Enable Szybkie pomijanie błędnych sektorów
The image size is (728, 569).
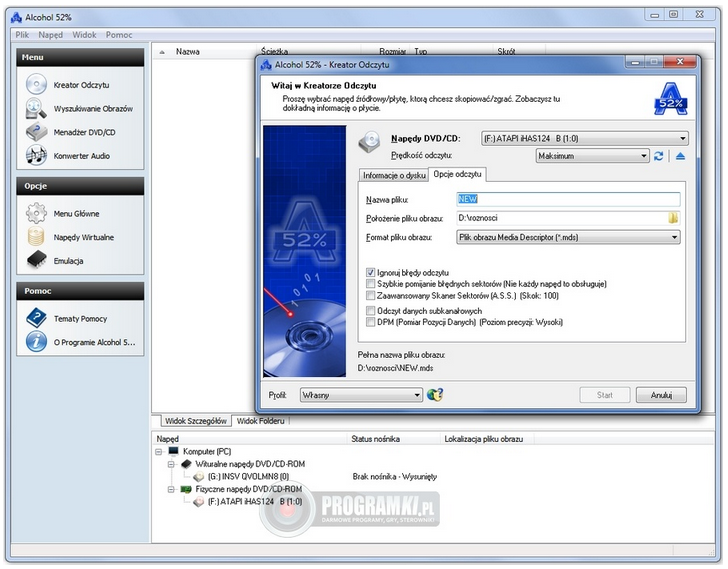pyautogui.click(x=370, y=284)
